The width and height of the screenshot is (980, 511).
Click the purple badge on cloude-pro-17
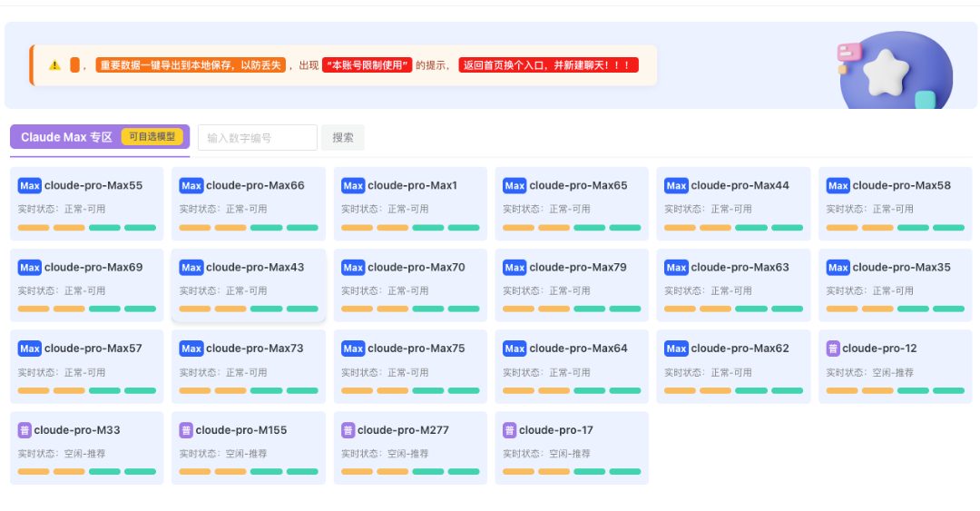click(509, 430)
